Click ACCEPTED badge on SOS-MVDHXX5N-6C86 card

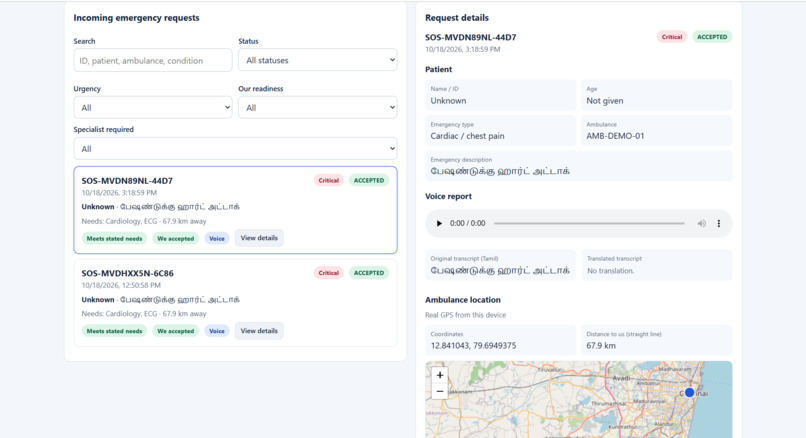pyautogui.click(x=369, y=273)
